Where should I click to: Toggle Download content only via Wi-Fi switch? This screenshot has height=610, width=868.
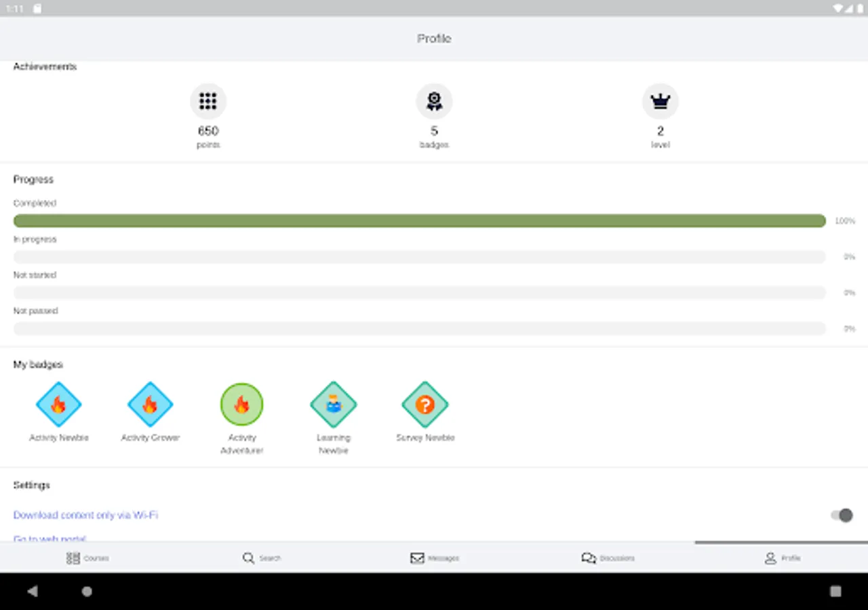point(842,515)
